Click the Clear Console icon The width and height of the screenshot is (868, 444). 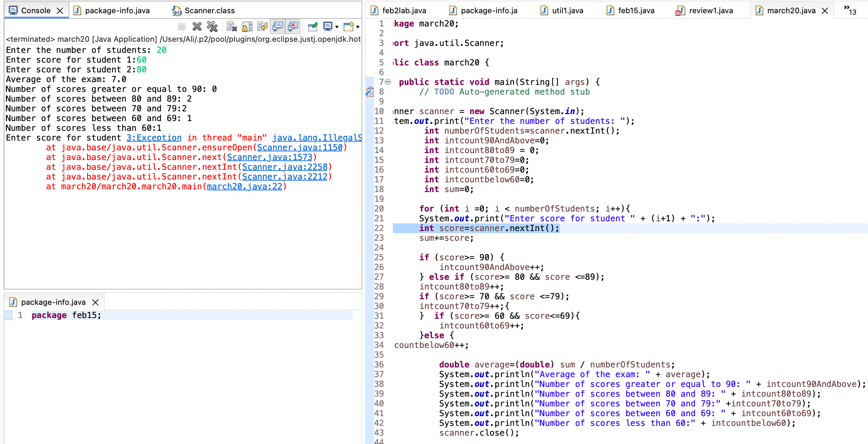231,26
